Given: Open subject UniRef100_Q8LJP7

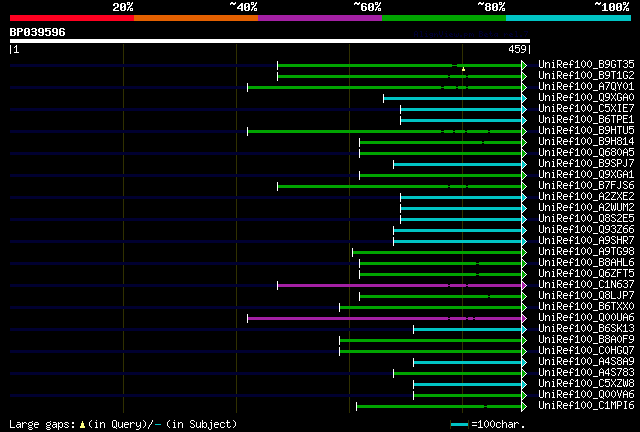Looking at the screenshot, I should click(x=586, y=296).
